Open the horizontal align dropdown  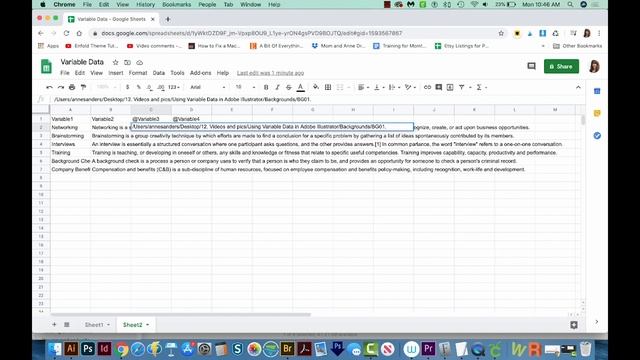click(x=363, y=87)
